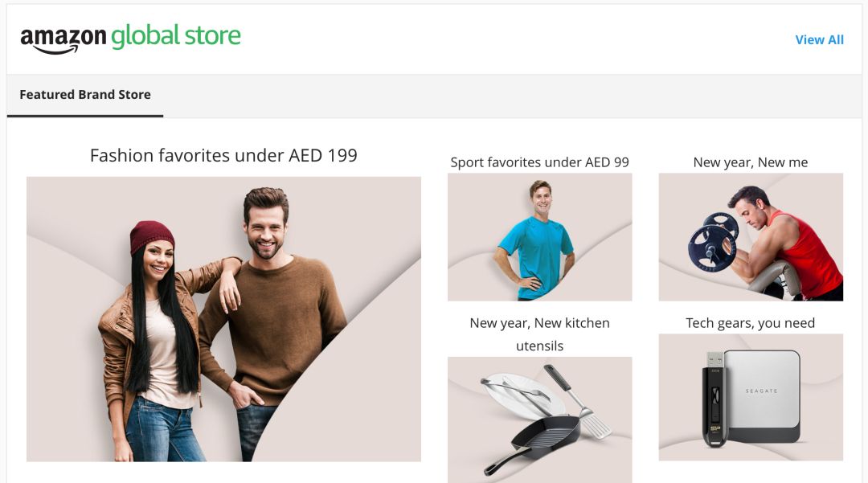Image resolution: width=868 pixels, height=483 pixels.
Task: Select the Featured Brand Store tab
Action: pos(85,95)
